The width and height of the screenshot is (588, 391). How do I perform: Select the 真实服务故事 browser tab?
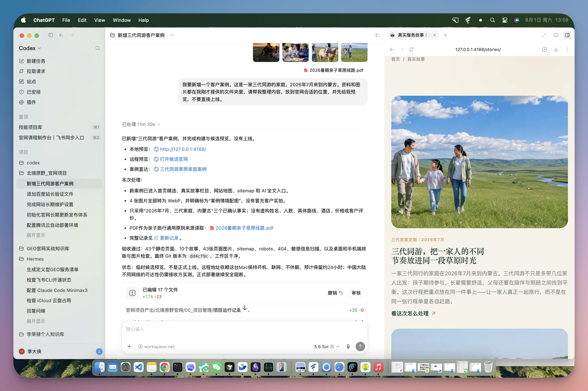(x=411, y=35)
